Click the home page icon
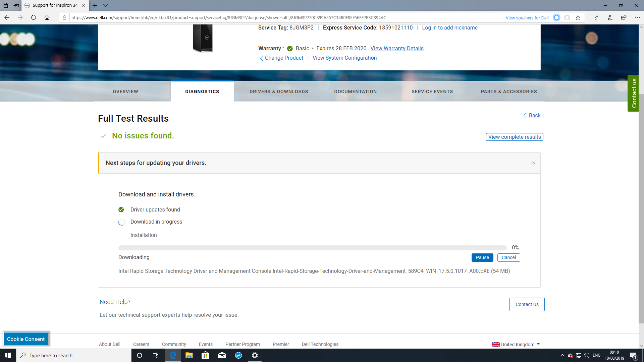 (x=47, y=17)
